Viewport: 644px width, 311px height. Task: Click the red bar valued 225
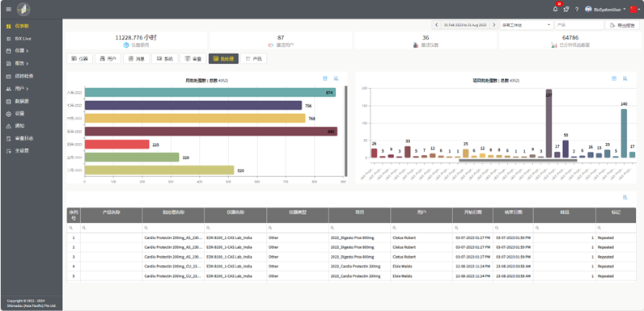[x=117, y=145]
